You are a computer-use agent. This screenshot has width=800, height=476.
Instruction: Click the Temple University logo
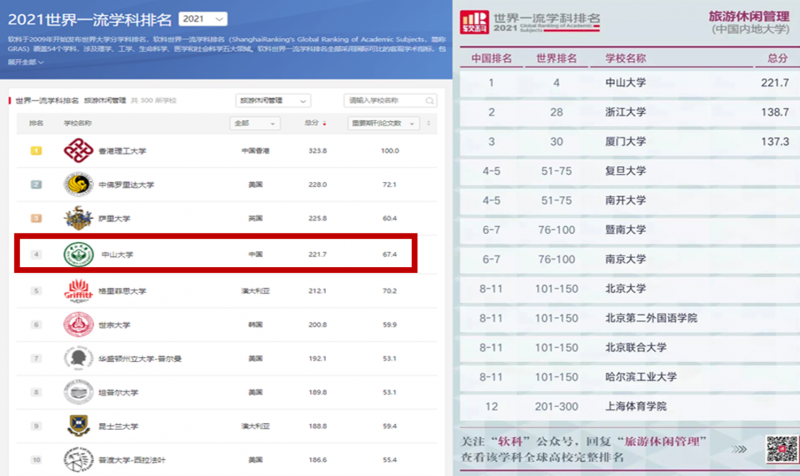(x=78, y=392)
